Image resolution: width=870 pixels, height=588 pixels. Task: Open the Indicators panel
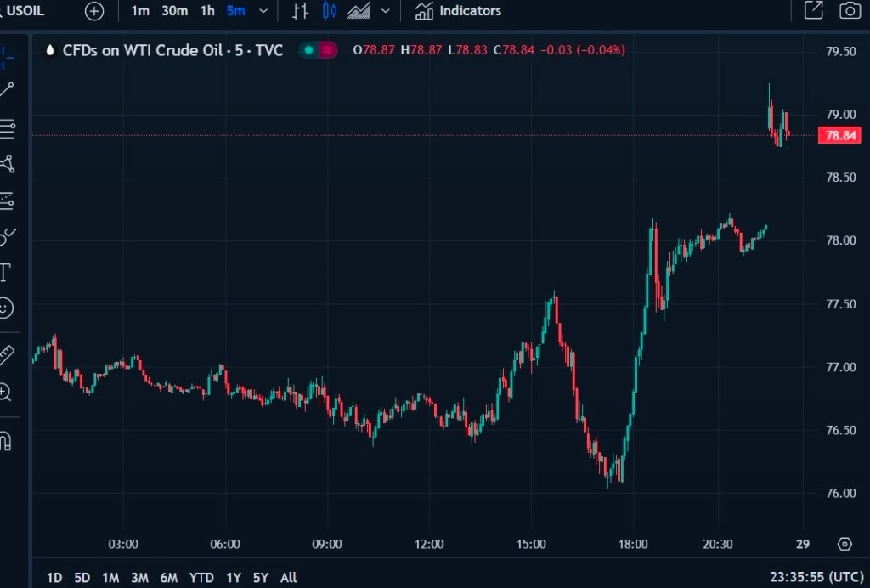tap(458, 11)
